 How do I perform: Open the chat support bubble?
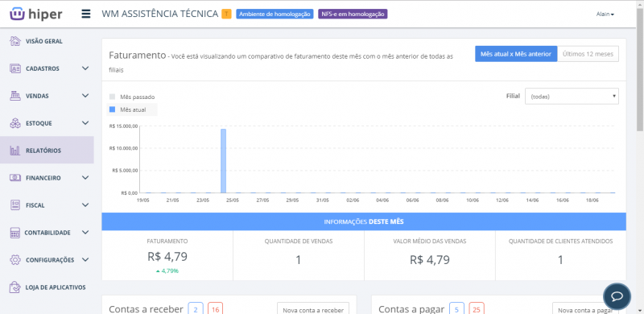pos(617,296)
